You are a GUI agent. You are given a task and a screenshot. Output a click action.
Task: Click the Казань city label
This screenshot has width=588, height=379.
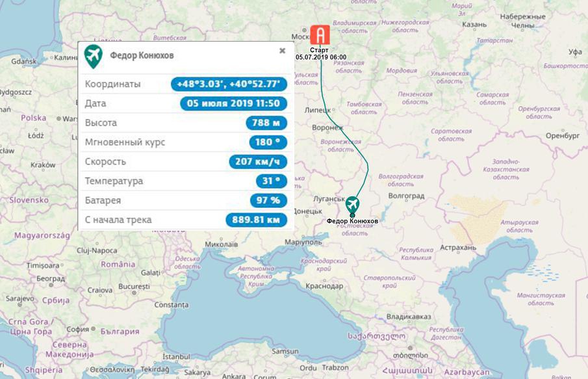pos(474,25)
